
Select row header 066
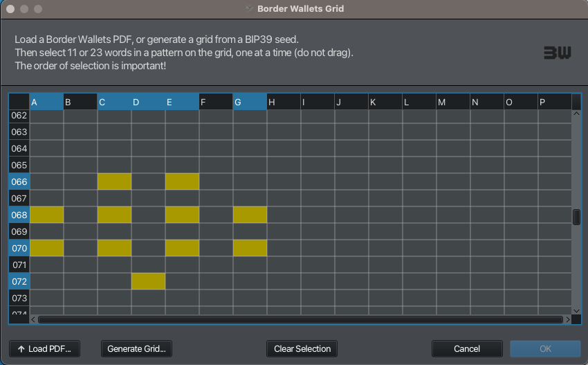[x=19, y=181]
